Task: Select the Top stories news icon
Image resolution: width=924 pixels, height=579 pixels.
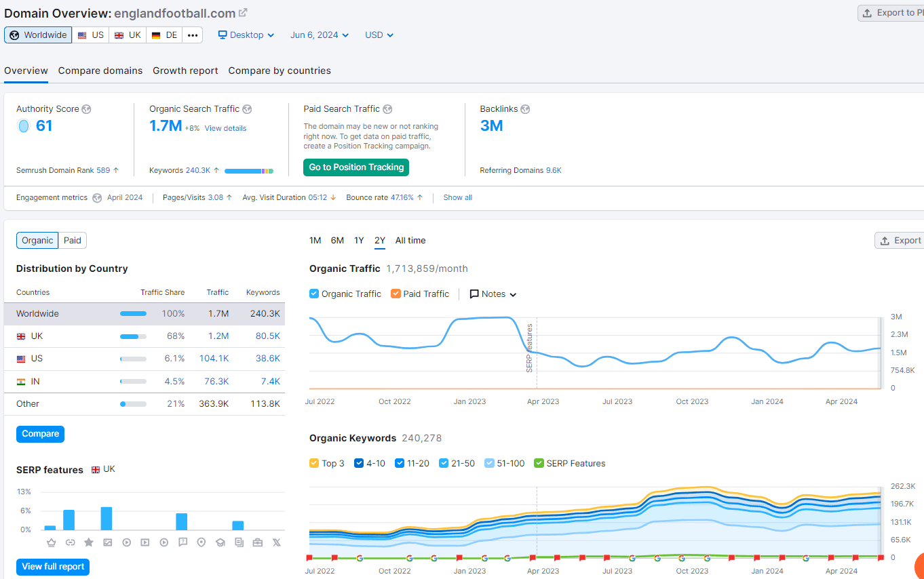Action: click(239, 542)
